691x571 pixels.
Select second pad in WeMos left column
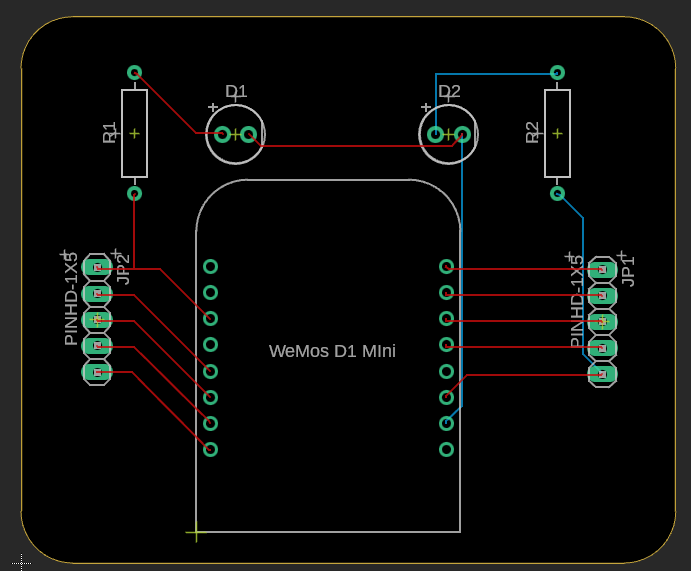211,293
